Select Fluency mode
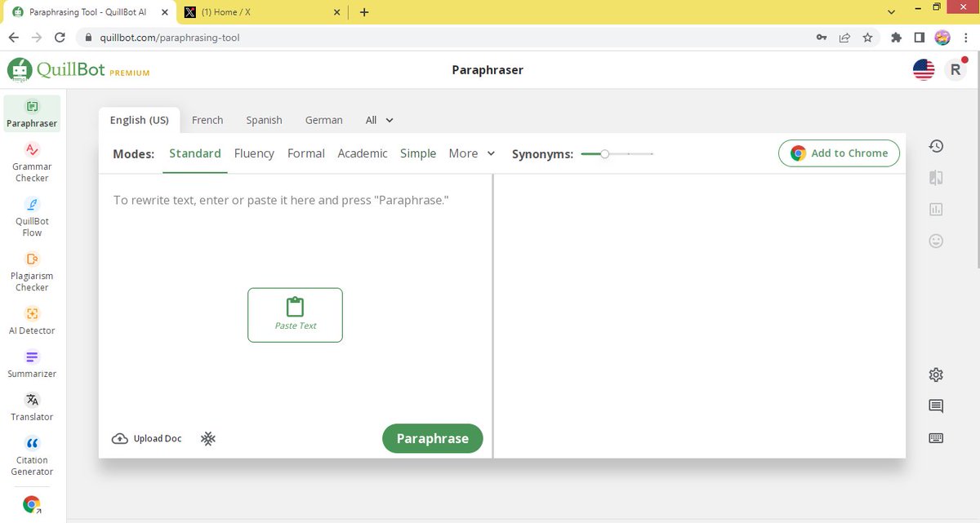Viewport: 980px width, 523px height. pos(254,153)
